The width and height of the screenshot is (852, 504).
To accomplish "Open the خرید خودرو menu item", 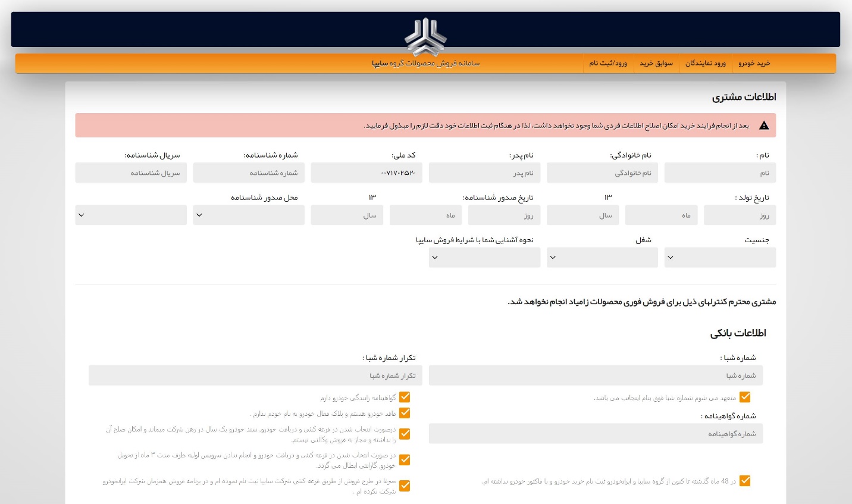I will tap(754, 63).
